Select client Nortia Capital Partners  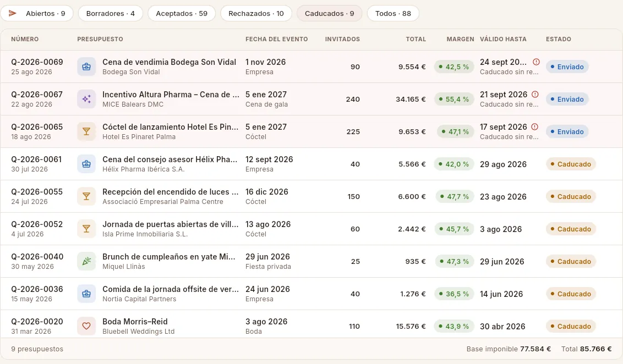tap(139, 299)
